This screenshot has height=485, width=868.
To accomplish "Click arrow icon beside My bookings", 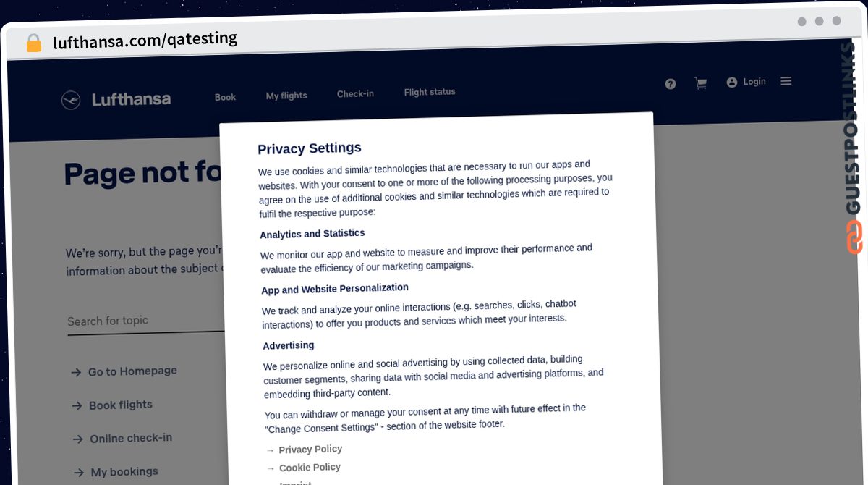I will [x=78, y=473].
